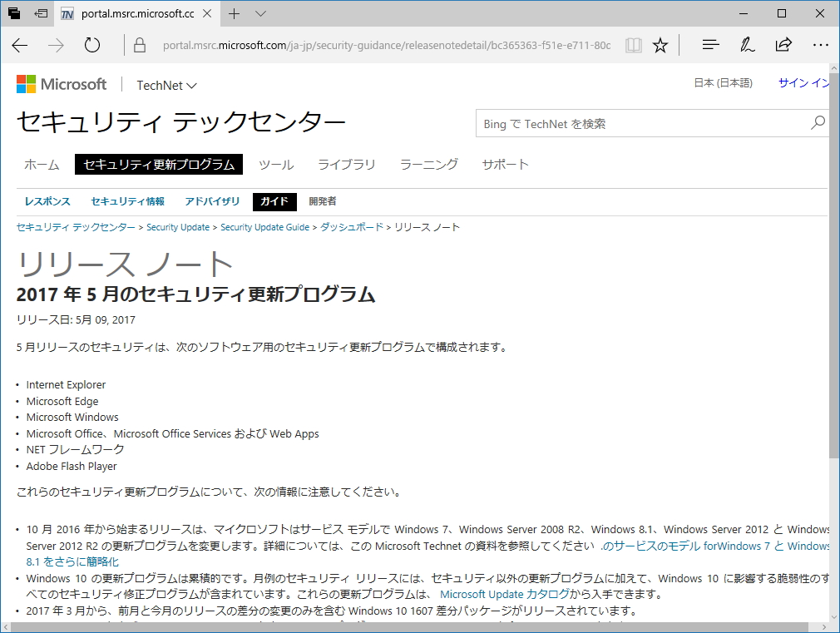Open the tab list chevron next to new tab
The height and width of the screenshot is (633, 840).
point(260,13)
